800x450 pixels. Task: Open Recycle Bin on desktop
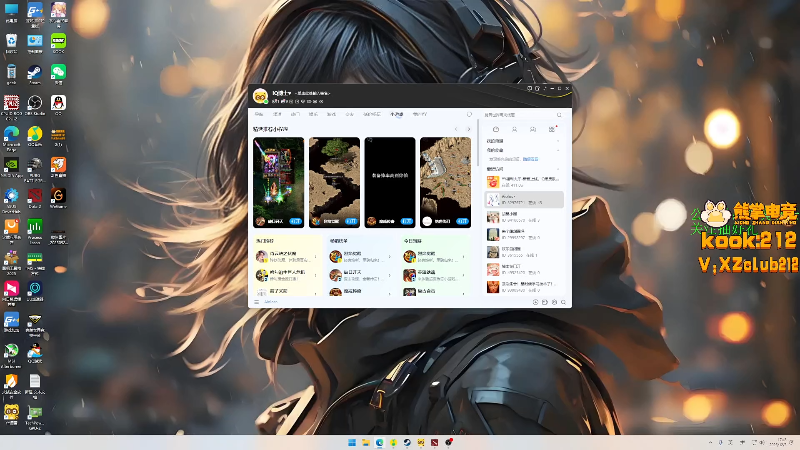(11, 43)
